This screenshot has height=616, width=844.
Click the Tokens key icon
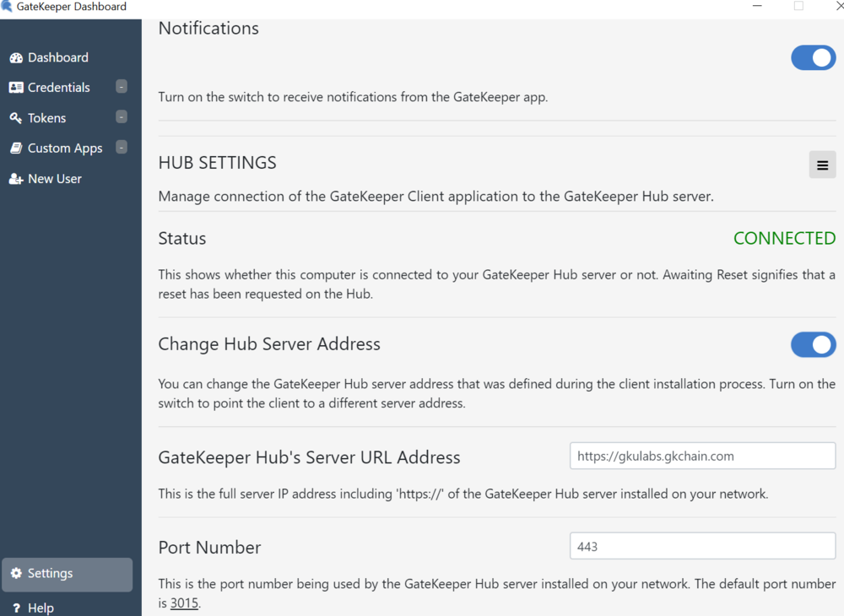pos(16,118)
